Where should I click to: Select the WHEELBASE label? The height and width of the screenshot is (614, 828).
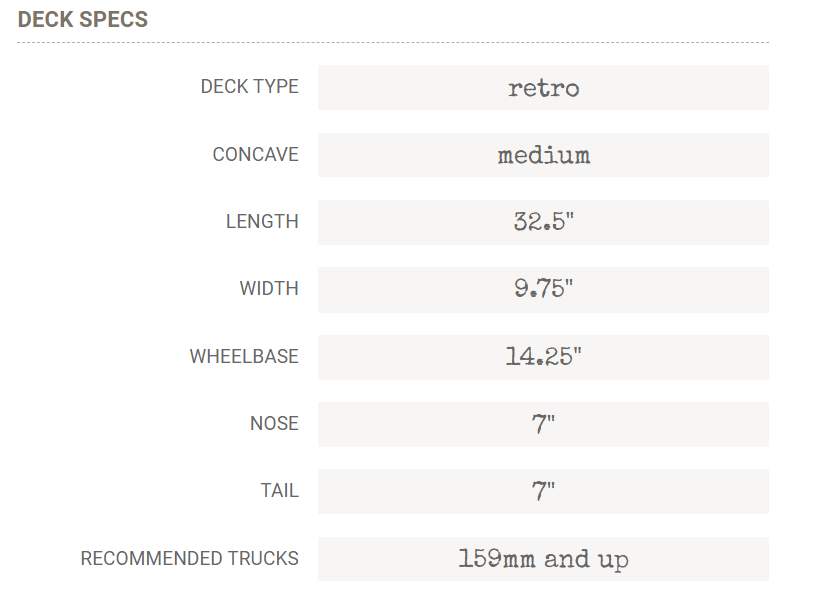(244, 357)
